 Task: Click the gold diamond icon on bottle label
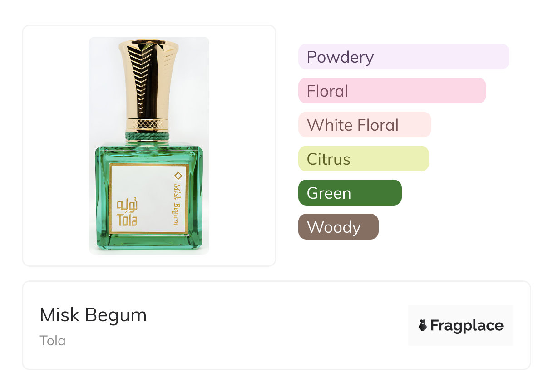[x=178, y=176]
